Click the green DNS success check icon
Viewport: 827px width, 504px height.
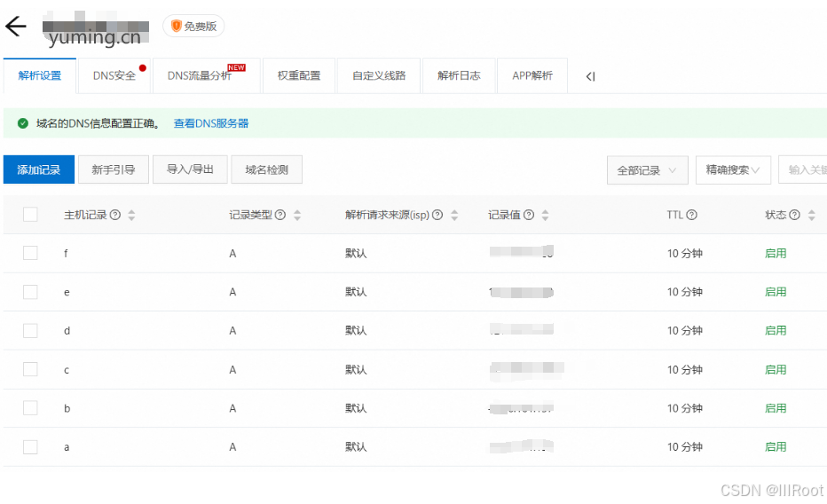coord(23,123)
